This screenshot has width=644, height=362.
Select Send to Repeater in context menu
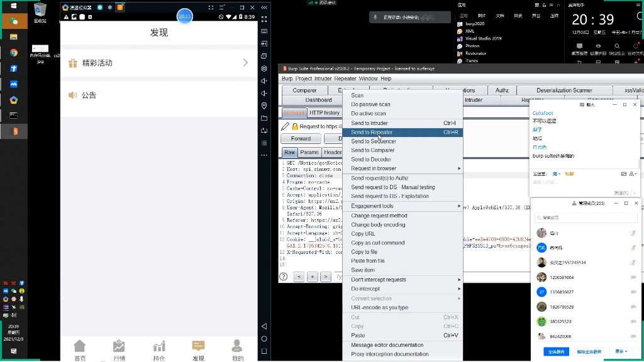click(x=402, y=132)
